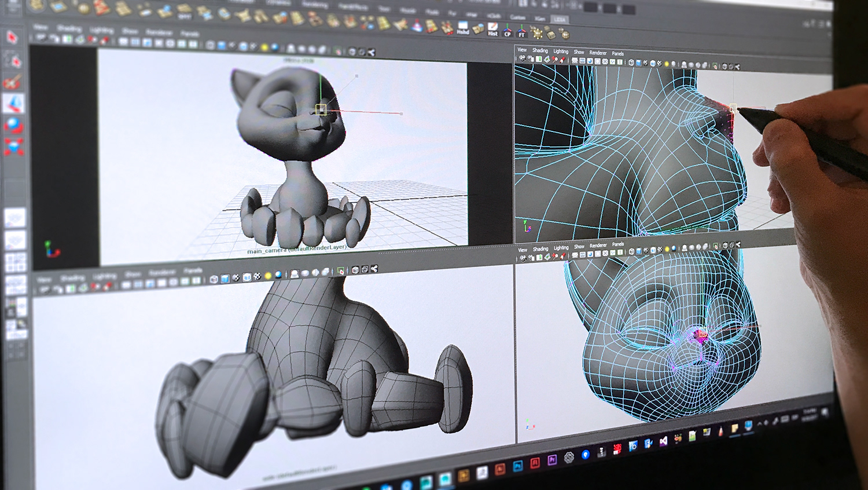Click Select Camera icon in top-right viewport
The height and width of the screenshot is (490, 868).
click(523, 58)
